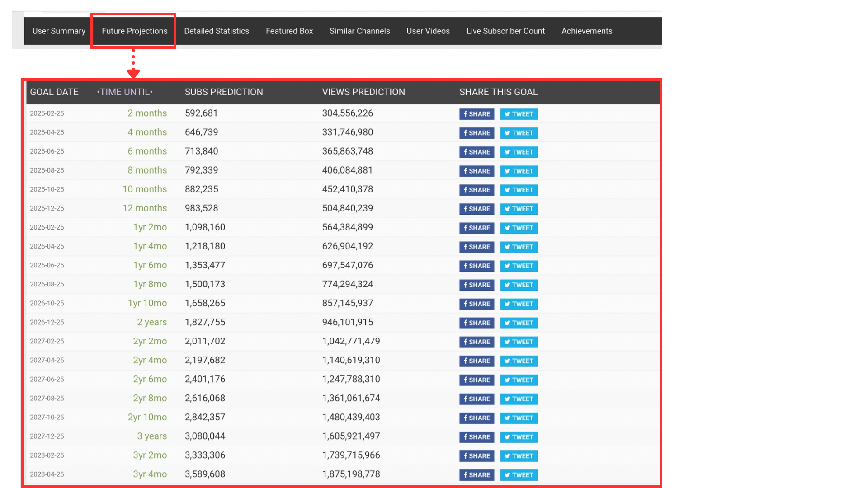Open the Detailed Statistics tab
Screen dimensions: 868x488
(x=216, y=31)
